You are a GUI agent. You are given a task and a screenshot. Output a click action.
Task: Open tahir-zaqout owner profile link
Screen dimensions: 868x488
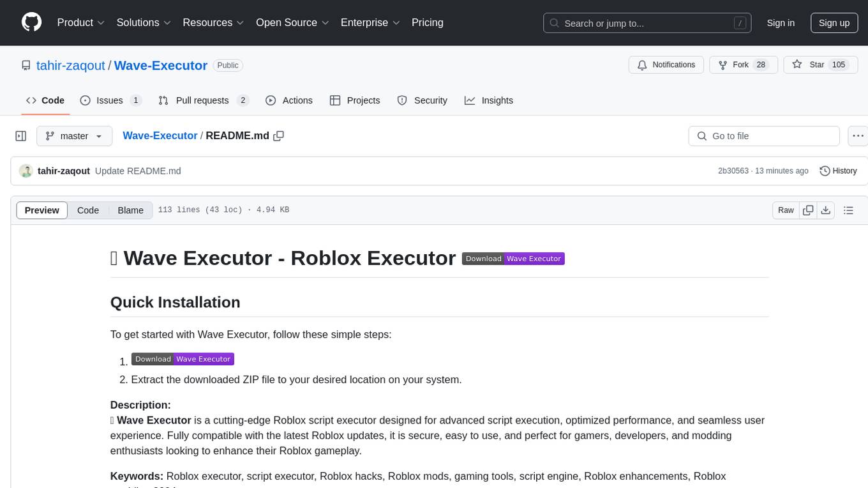pyautogui.click(x=71, y=65)
